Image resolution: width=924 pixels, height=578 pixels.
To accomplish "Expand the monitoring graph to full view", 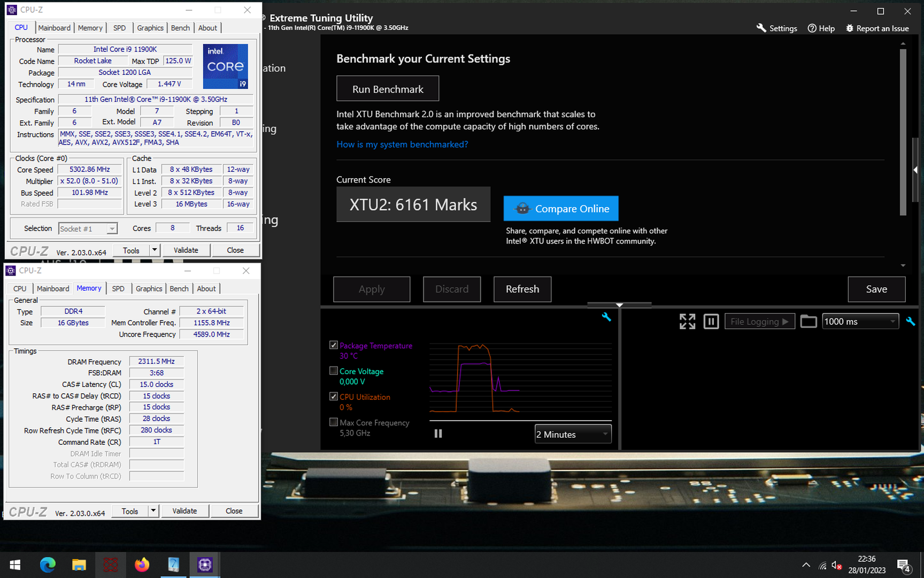I will [687, 321].
